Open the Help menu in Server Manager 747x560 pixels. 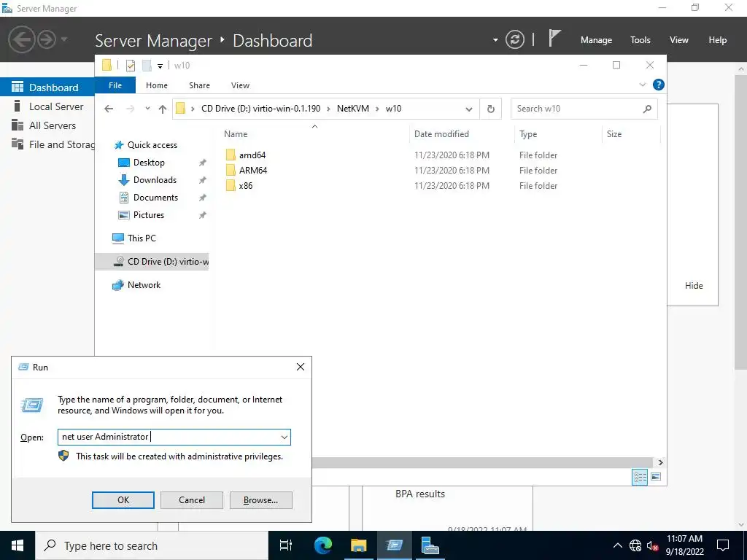point(718,40)
